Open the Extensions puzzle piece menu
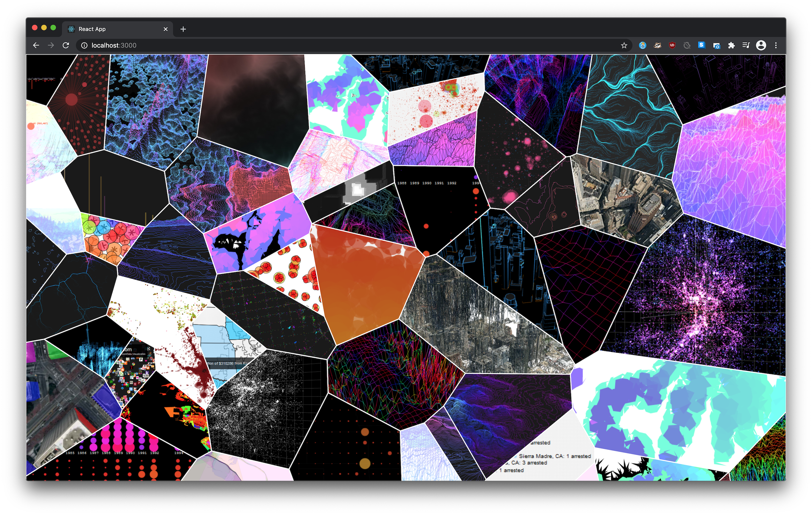 (x=731, y=45)
